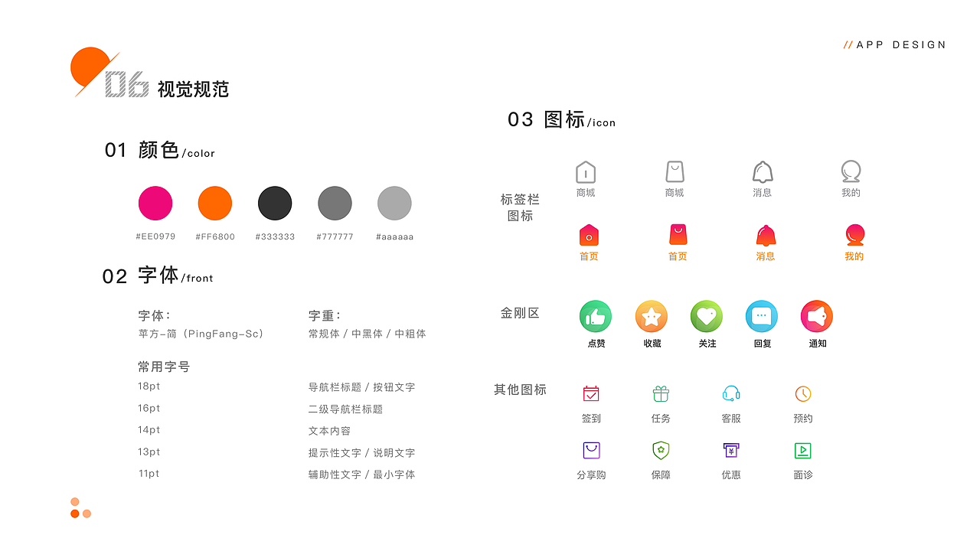Viewport: 980px width, 551px height.
Task: Click the 点赞 label text
Action: [x=596, y=344]
